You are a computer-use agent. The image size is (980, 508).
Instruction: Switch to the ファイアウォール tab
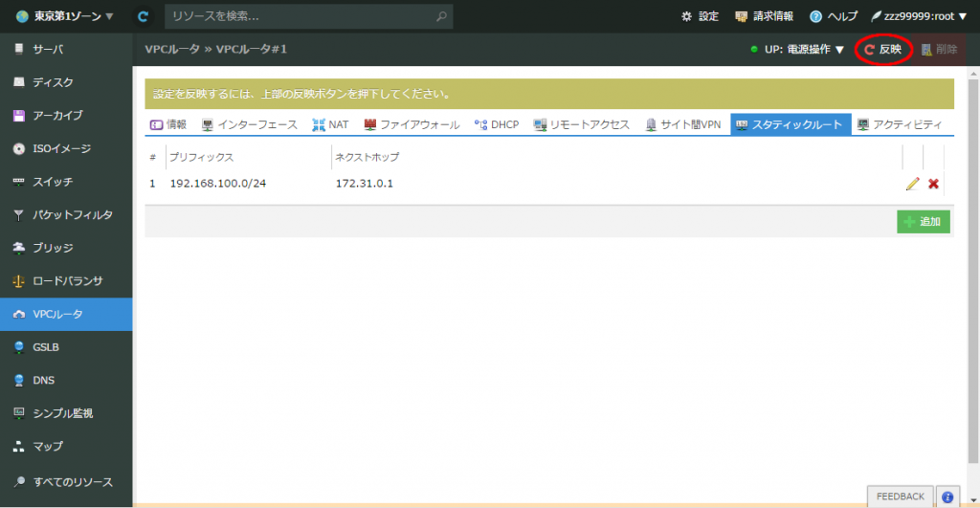point(412,124)
